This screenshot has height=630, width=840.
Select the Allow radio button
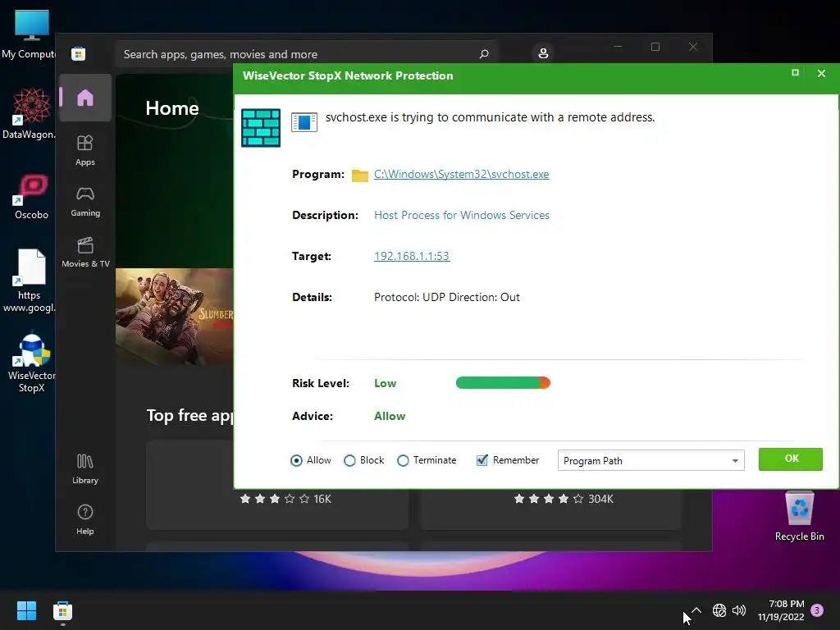pos(296,461)
